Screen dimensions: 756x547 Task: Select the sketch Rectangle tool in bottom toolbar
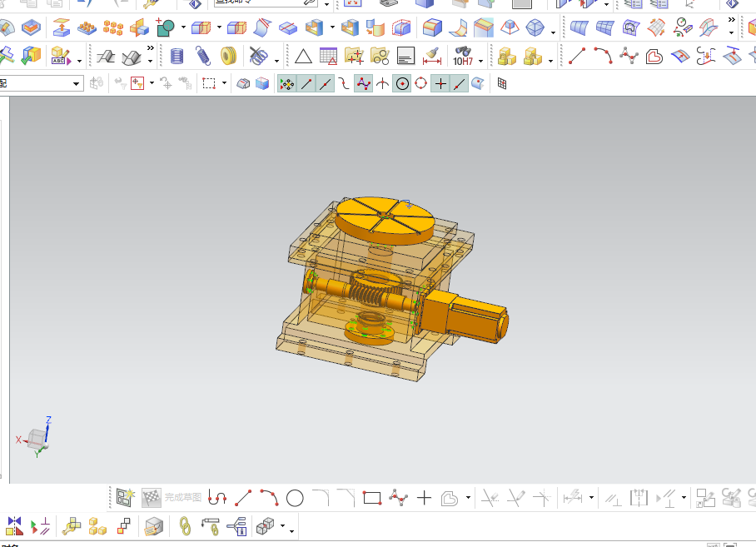pyautogui.click(x=371, y=498)
